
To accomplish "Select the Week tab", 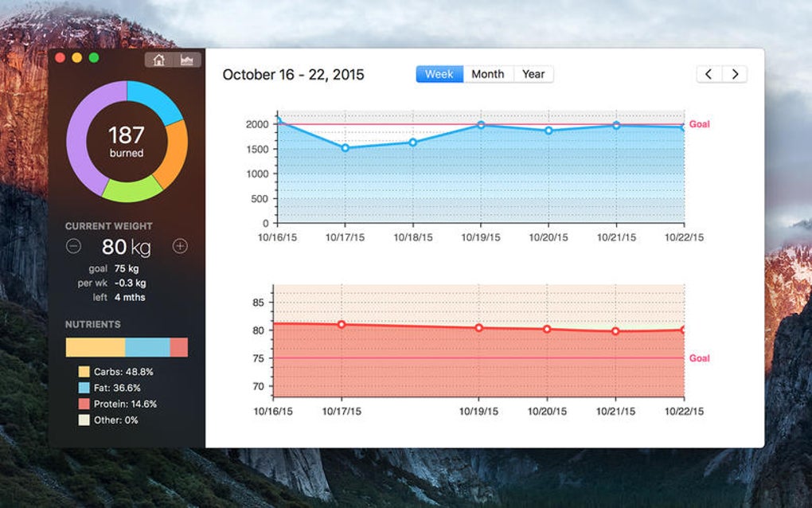I will point(439,74).
